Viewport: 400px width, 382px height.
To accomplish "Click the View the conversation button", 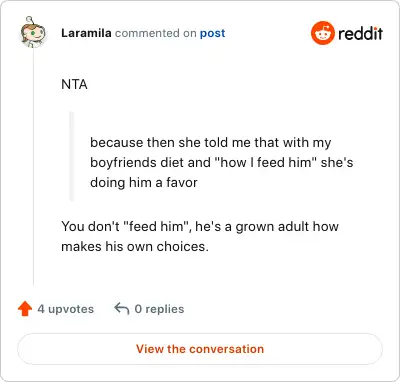I will 200,349.
